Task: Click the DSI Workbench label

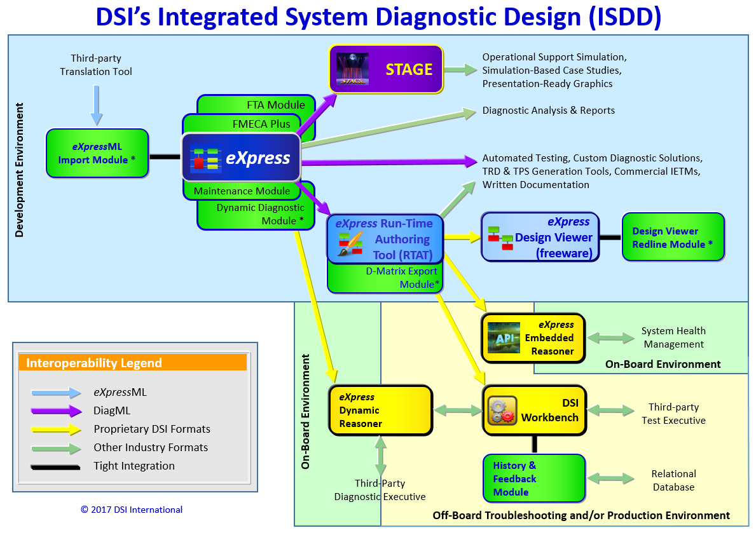Action: tap(549, 410)
